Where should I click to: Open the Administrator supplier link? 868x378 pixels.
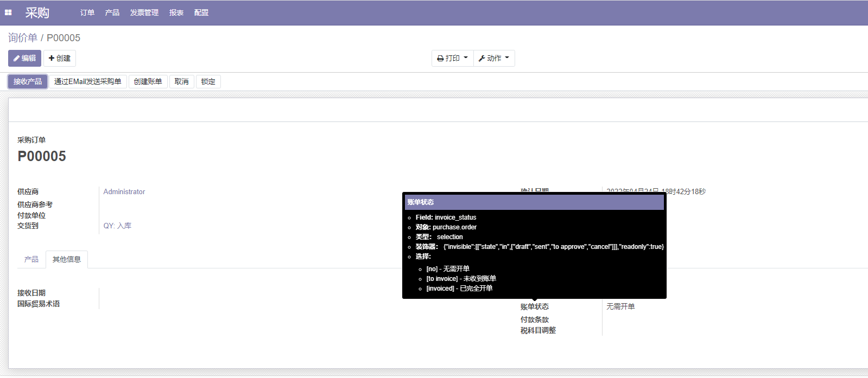[124, 192]
